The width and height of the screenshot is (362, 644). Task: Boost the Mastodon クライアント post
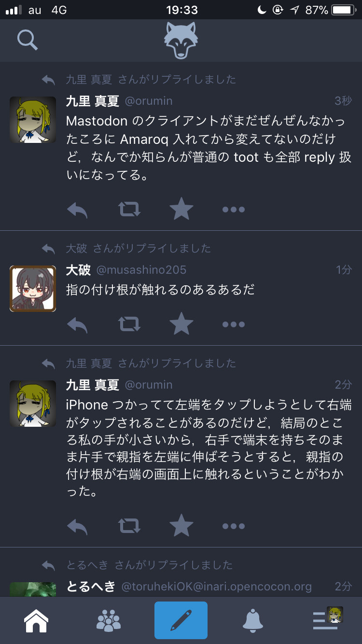[x=129, y=210]
